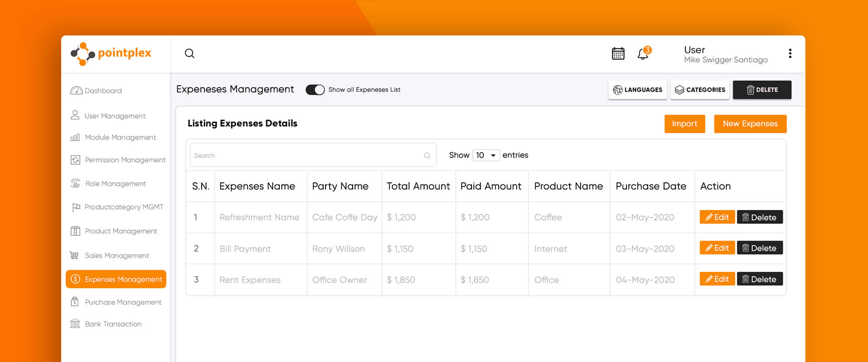Go to User Management menu item
The height and width of the screenshot is (362, 868).
coord(115,116)
